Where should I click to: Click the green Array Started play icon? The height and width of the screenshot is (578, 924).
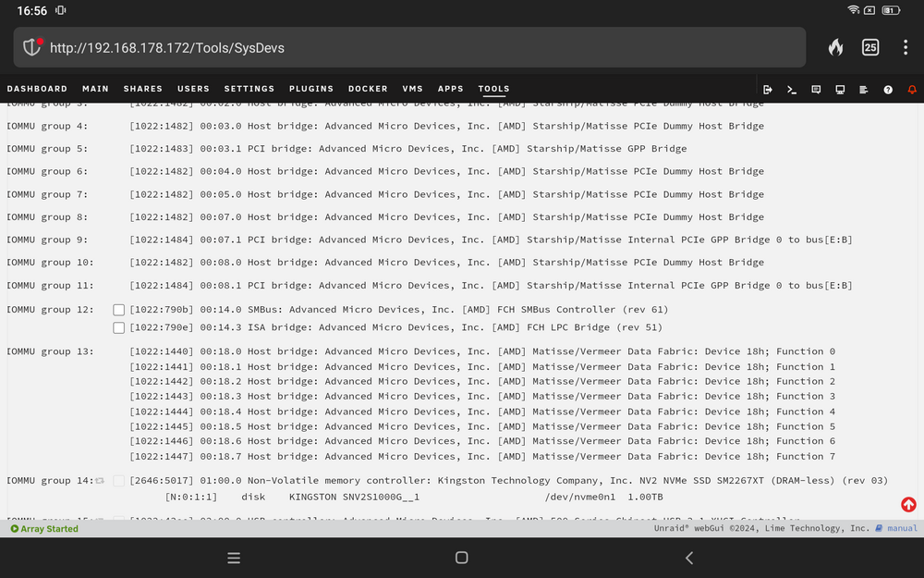[x=14, y=528]
